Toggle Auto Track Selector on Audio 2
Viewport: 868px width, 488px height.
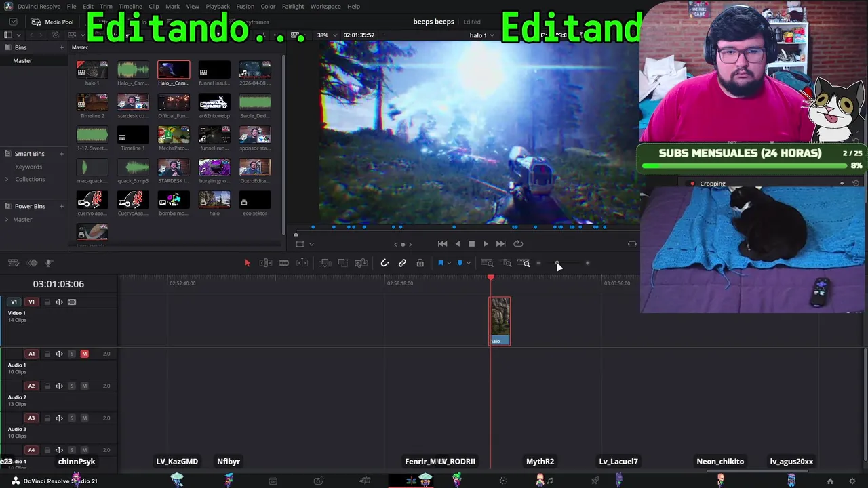59,386
